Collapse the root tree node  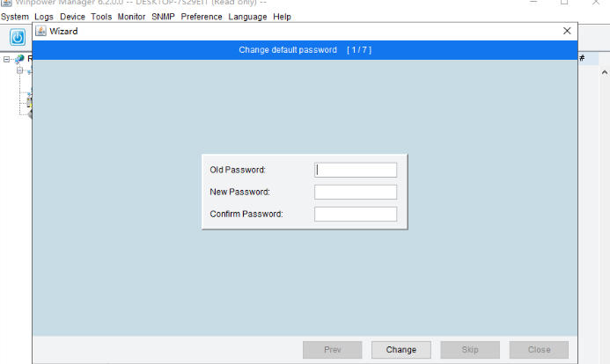pos(6,60)
